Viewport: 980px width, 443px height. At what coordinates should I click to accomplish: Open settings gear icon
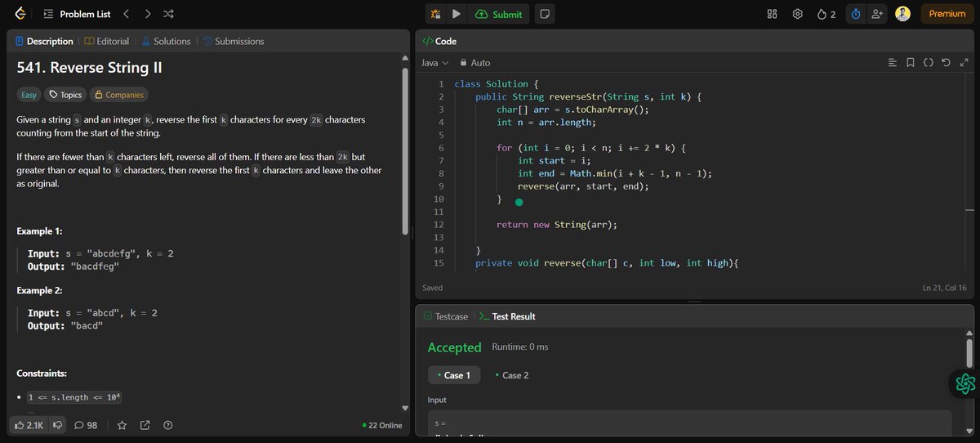798,14
